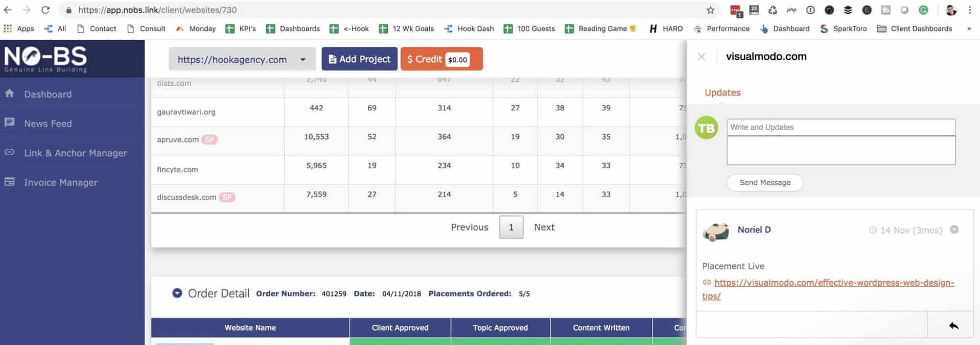This screenshot has width=980, height=345.
Task: Click the Topic Approved column header
Action: coord(500,328)
